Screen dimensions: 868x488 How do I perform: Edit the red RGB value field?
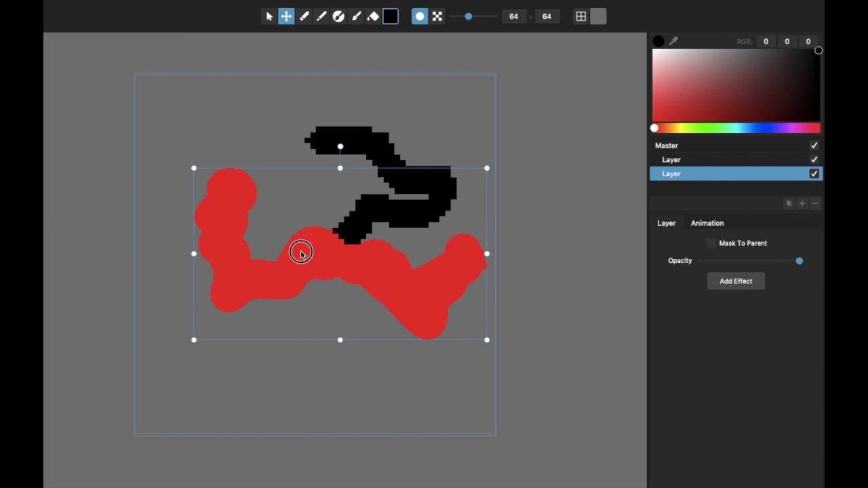pos(766,41)
